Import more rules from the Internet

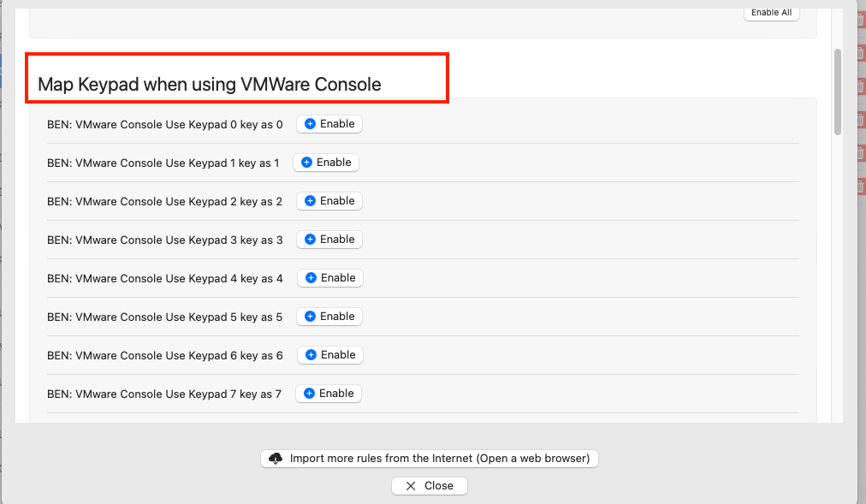[x=430, y=459]
